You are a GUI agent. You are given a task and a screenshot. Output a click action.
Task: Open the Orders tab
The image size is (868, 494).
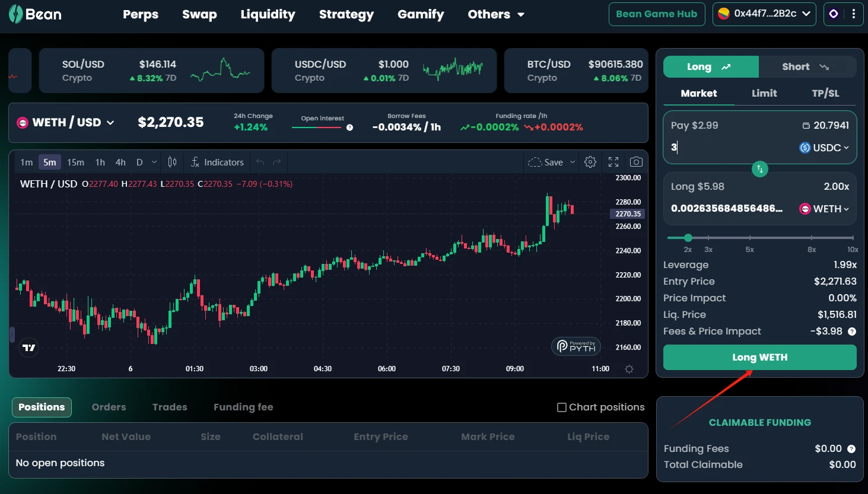coord(109,407)
